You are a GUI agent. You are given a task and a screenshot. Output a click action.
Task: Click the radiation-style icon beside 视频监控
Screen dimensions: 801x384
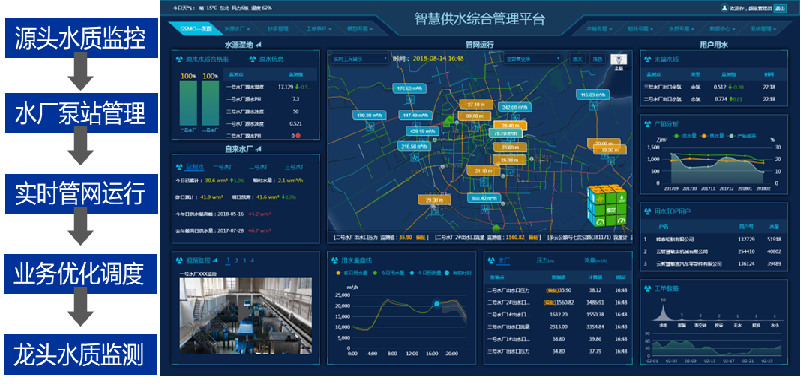coord(179,260)
